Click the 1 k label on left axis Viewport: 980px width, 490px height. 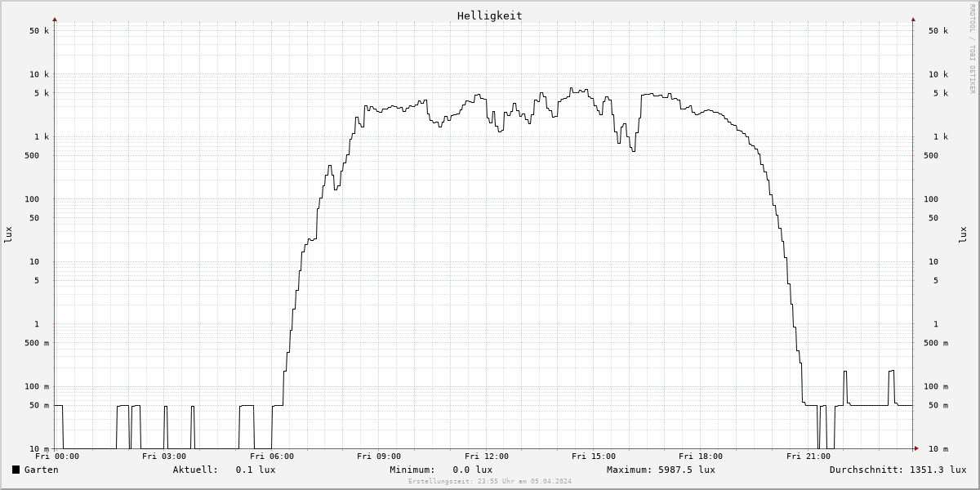pos(42,137)
